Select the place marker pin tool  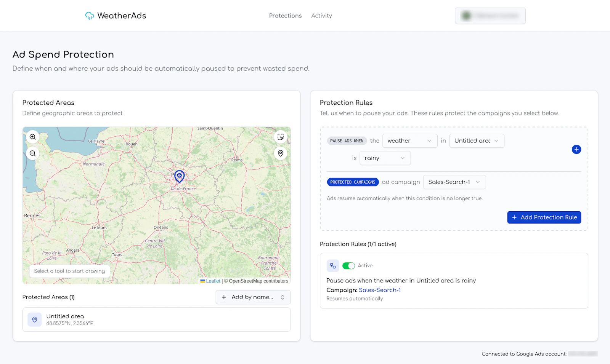pyautogui.click(x=281, y=153)
